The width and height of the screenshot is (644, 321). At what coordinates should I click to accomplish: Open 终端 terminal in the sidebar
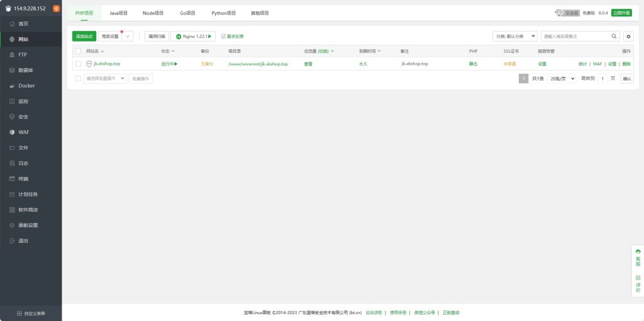coord(31,179)
